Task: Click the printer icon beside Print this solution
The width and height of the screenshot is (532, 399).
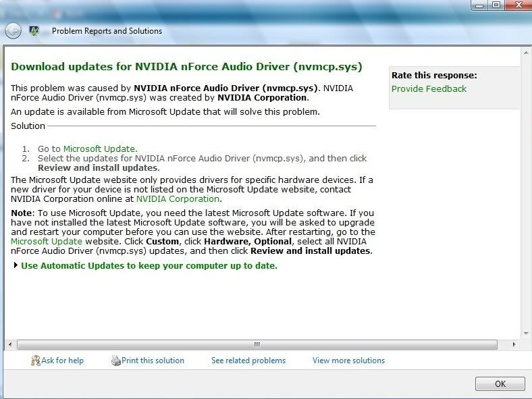Action: [x=116, y=361]
